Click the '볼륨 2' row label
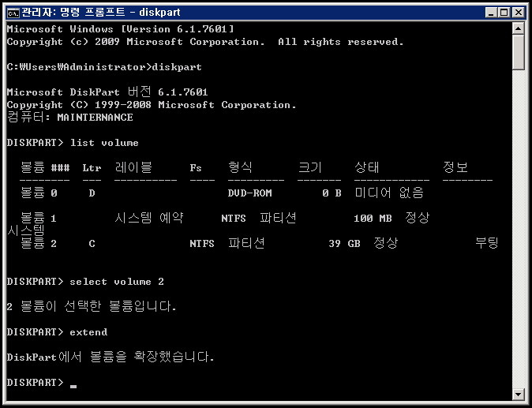This screenshot has height=408, width=532. 39,243
